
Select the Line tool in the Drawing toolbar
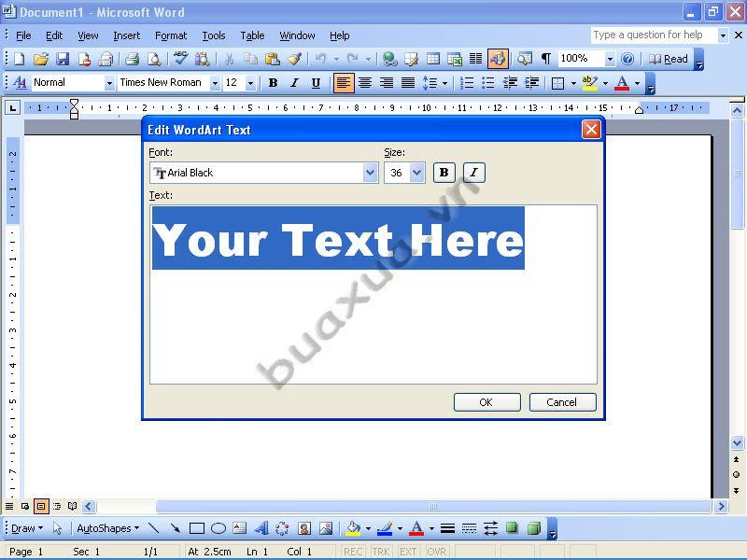click(x=153, y=528)
